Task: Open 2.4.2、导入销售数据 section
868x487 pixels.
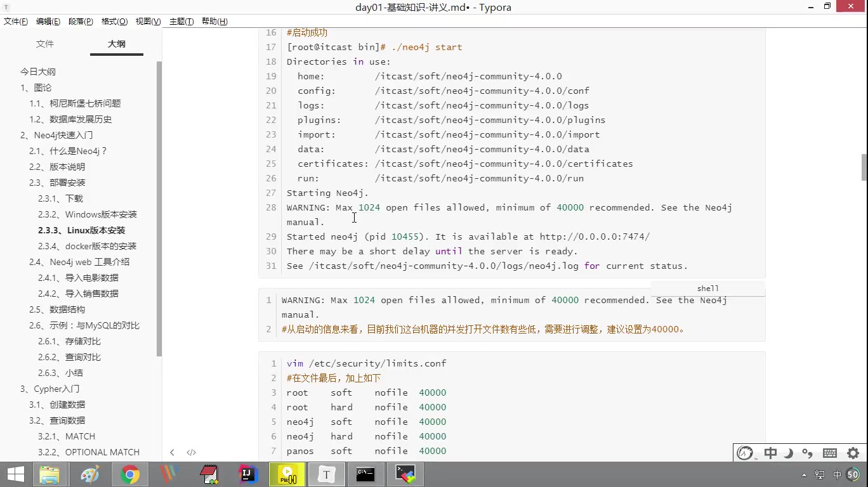Action: [x=78, y=294]
